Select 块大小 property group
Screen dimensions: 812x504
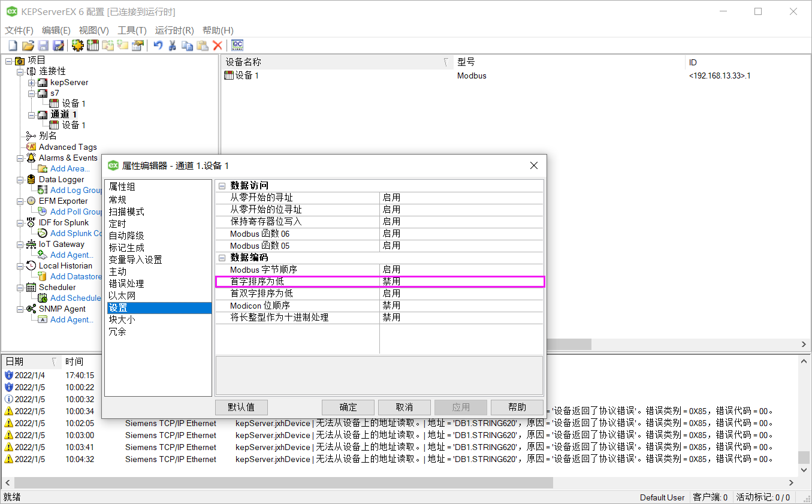click(122, 319)
